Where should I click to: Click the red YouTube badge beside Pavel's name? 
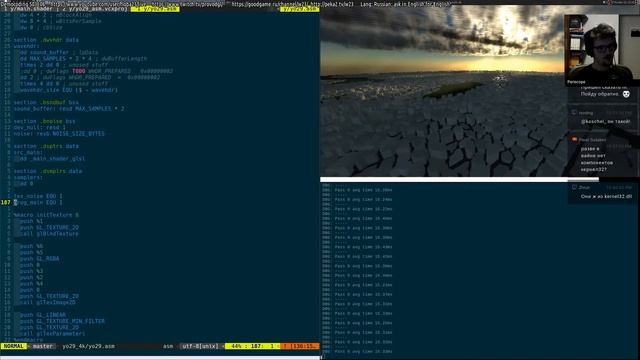(x=574, y=140)
